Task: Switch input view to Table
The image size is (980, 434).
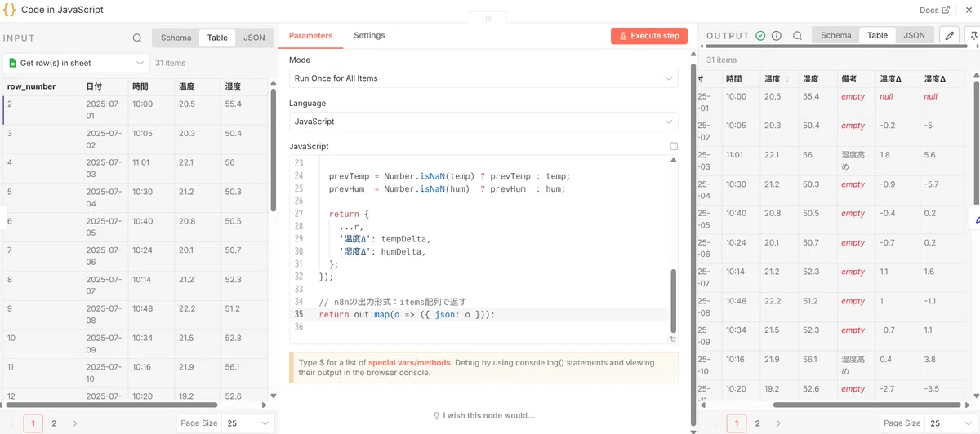Action: 217,38
